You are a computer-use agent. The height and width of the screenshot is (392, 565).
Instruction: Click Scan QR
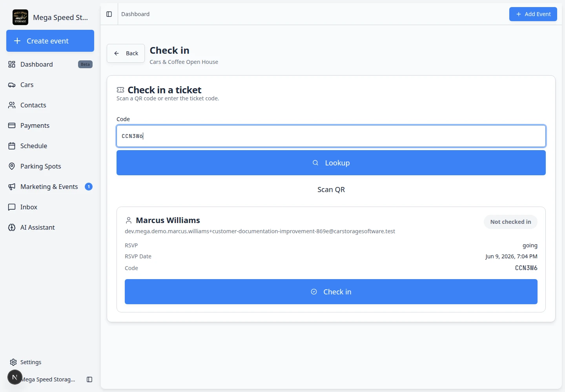pyautogui.click(x=331, y=190)
